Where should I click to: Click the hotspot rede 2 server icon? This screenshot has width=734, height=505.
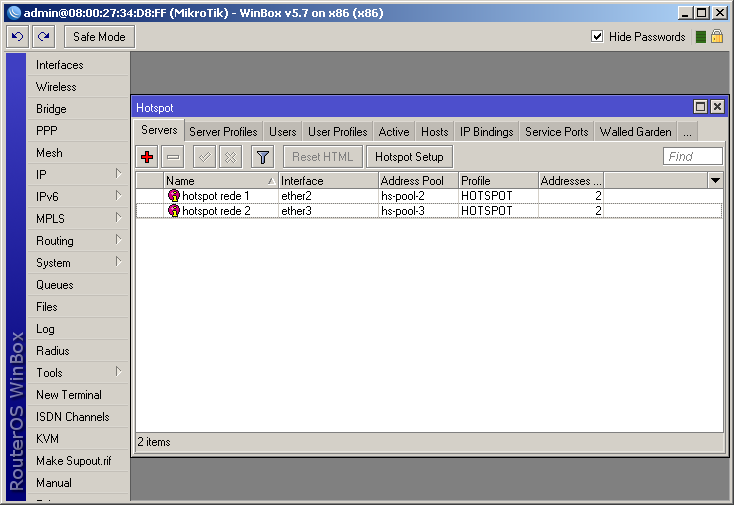point(174,211)
